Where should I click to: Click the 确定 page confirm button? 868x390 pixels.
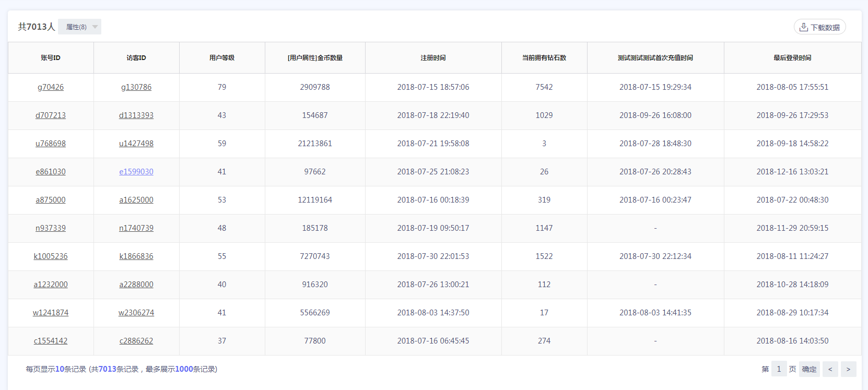pyautogui.click(x=809, y=369)
